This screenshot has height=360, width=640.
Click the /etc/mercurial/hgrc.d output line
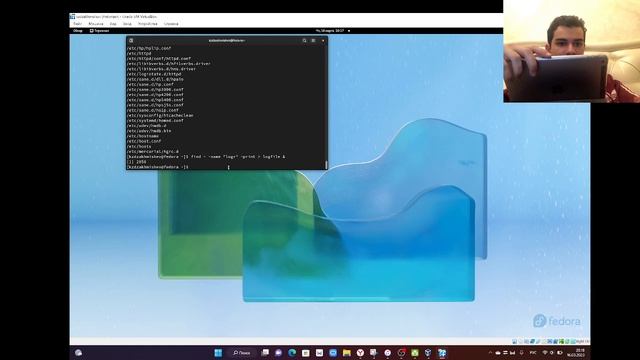coord(153,151)
